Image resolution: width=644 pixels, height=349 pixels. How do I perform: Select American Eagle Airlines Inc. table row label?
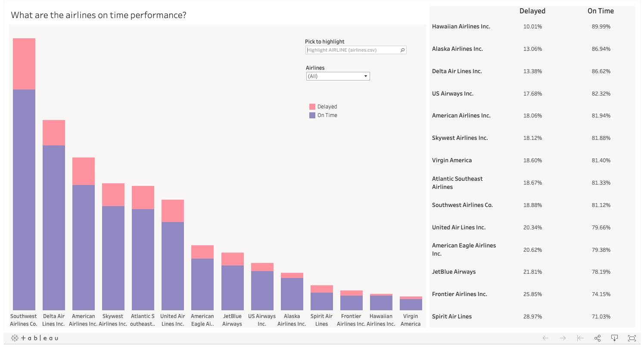coord(464,250)
